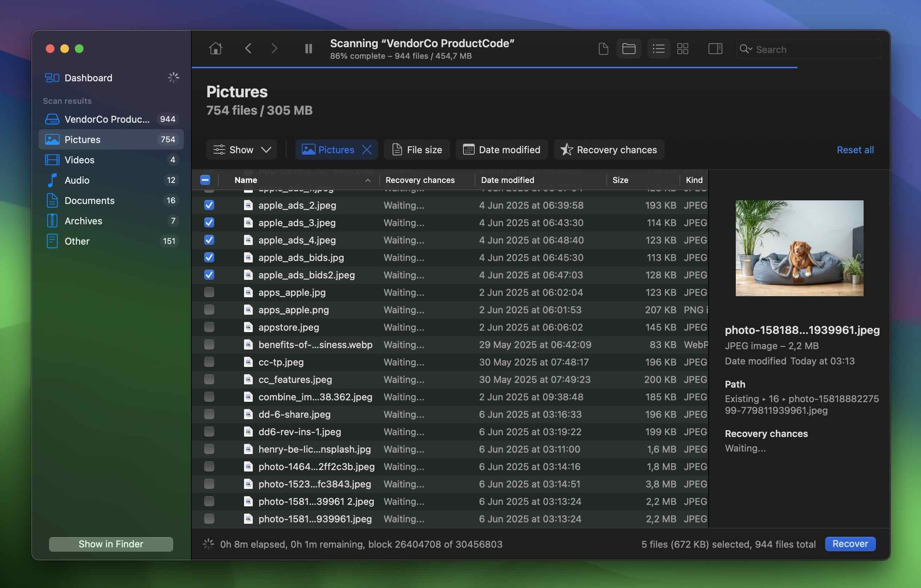Click the Dashboard sidebar grid icon
The image size is (921, 588).
(52, 78)
